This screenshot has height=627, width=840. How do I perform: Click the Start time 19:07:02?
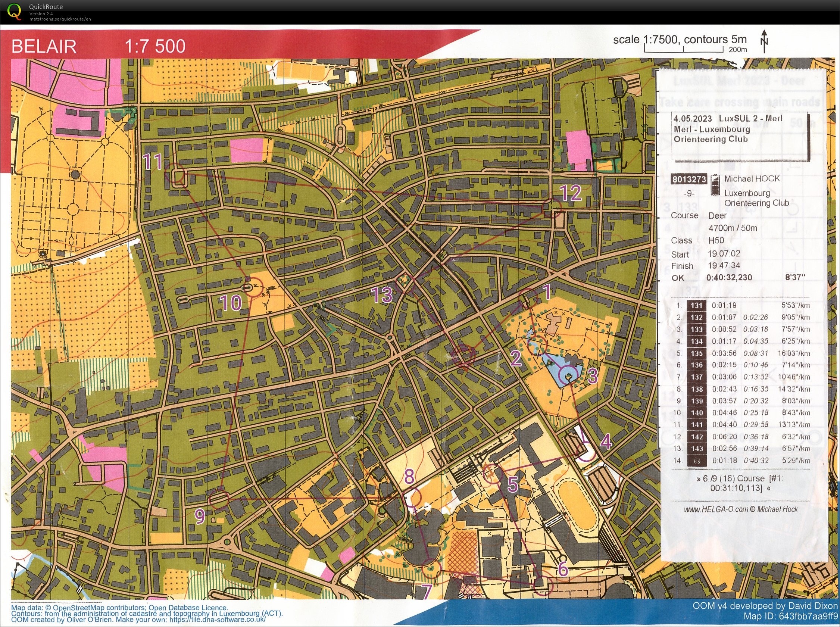point(724,253)
